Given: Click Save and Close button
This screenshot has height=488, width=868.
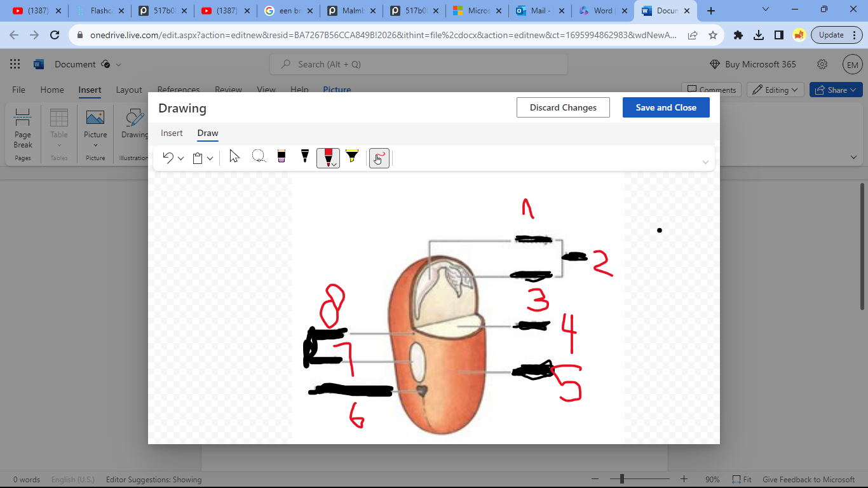Looking at the screenshot, I should [666, 107].
